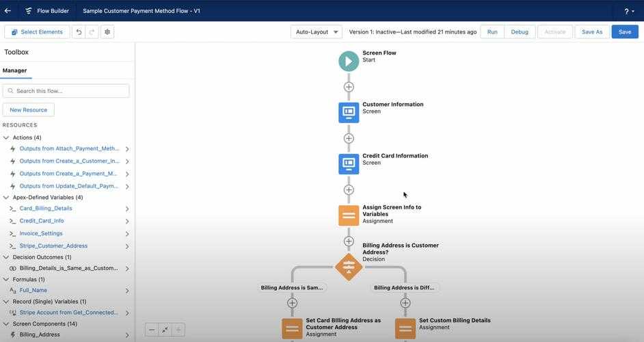Add element after Customer Information screen
Screen dimensions: 644x342
349,139
